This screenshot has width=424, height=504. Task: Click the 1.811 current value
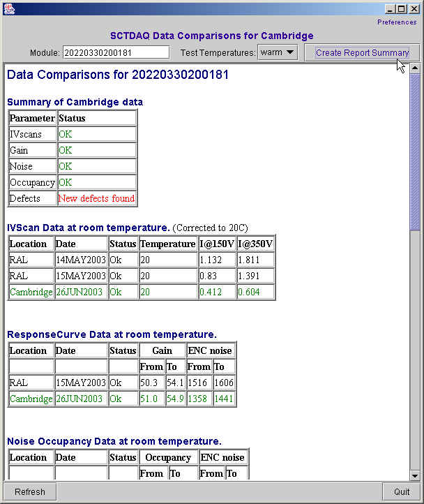[x=249, y=260]
